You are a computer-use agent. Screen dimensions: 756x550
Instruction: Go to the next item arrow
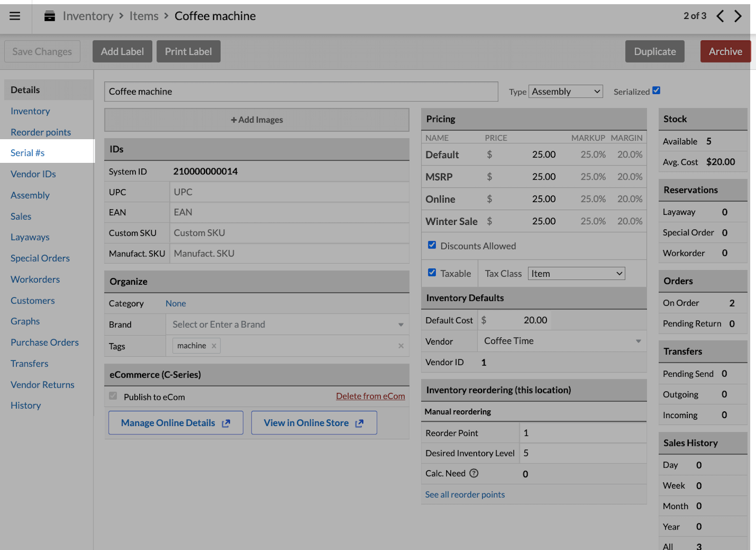tap(738, 16)
